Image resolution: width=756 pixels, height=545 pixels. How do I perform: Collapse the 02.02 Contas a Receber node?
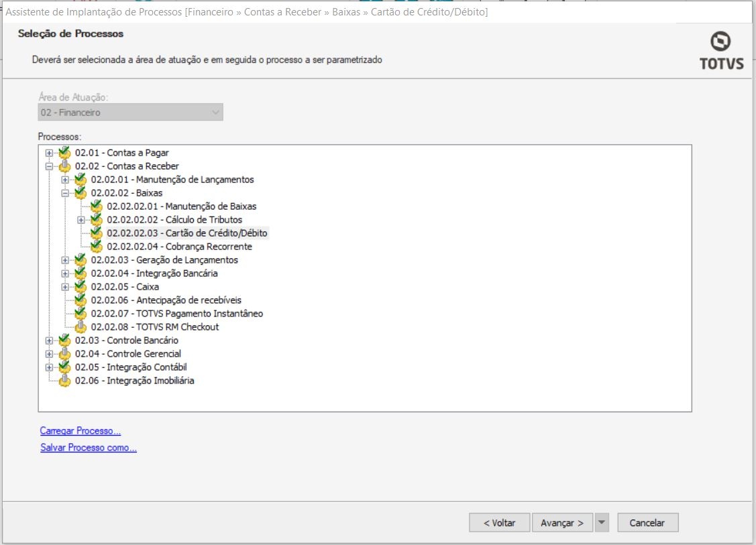click(x=49, y=166)
